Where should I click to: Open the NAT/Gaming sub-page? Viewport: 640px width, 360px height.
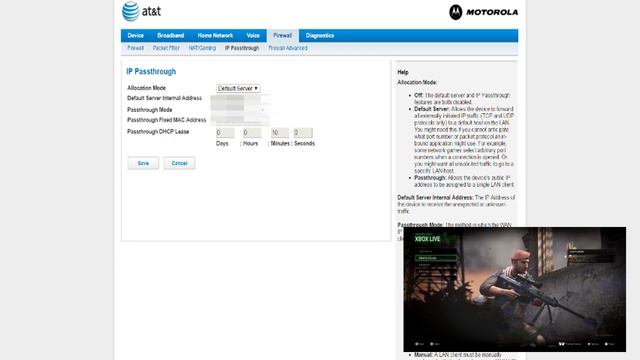click(x=202, y=48)
